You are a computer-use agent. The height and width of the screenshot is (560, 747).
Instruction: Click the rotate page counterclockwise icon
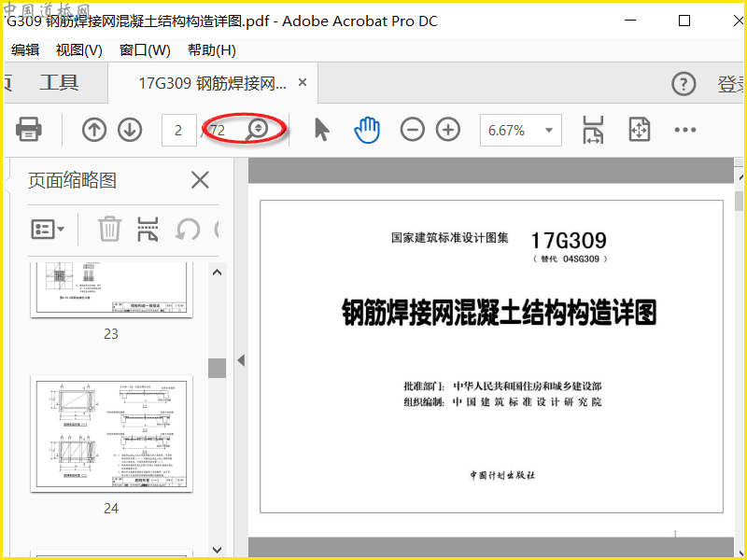(x=188, y=230)
